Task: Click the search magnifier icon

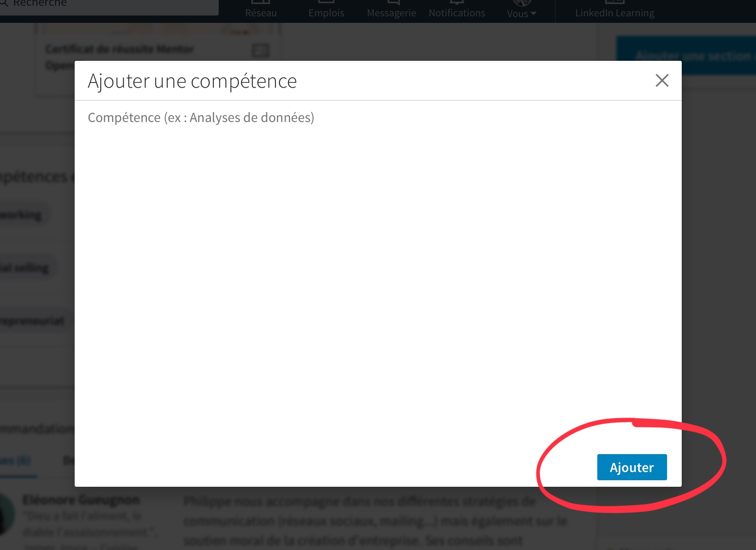Action: (3, 3)
